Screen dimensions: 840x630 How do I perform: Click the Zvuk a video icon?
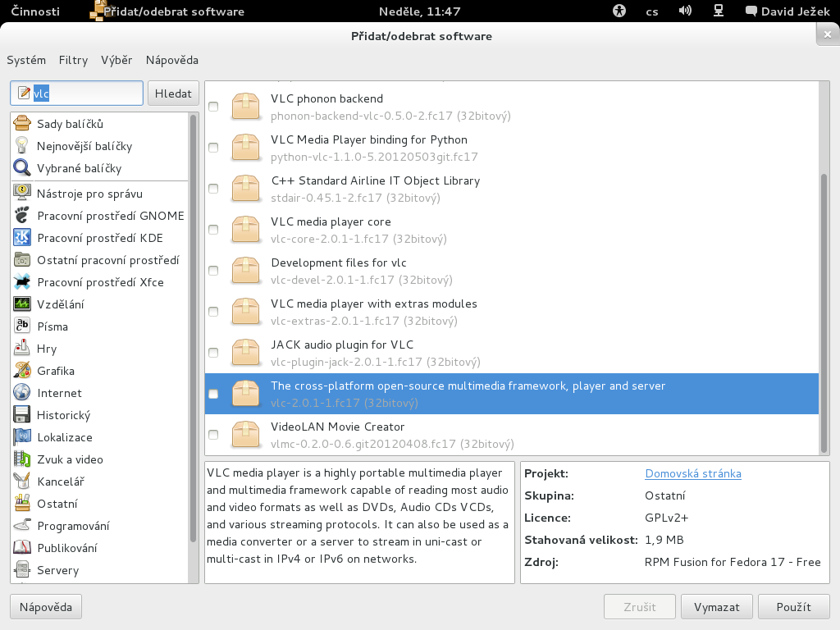coord(22,459)
